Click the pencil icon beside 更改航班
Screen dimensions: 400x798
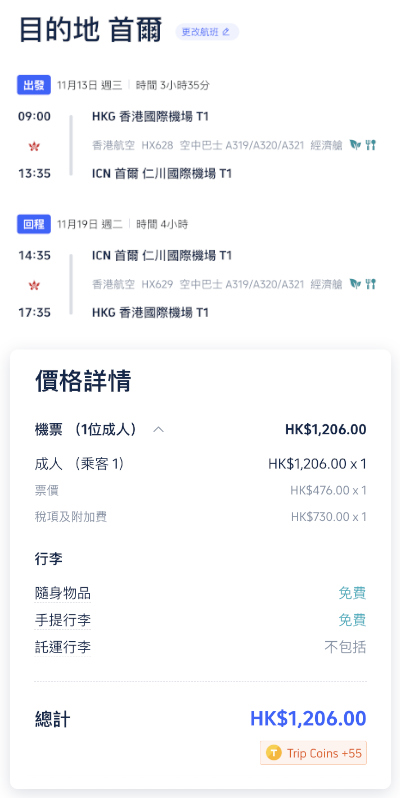226,32
